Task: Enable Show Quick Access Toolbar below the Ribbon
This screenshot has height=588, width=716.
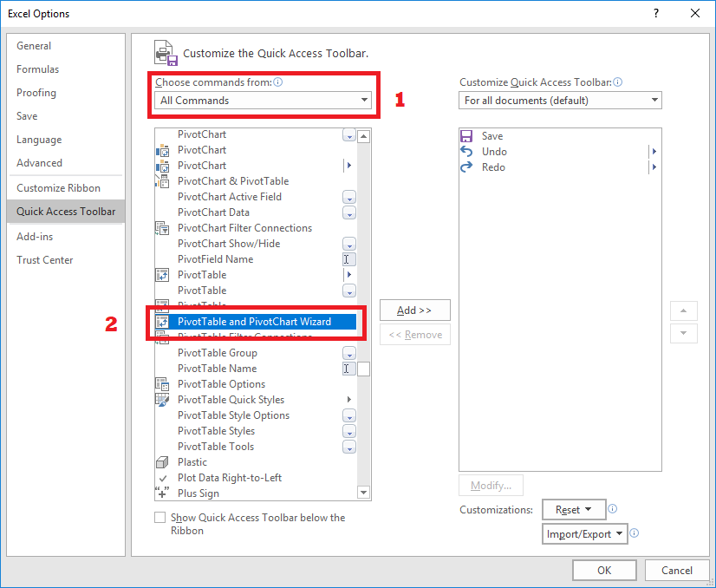Action: 159,518
